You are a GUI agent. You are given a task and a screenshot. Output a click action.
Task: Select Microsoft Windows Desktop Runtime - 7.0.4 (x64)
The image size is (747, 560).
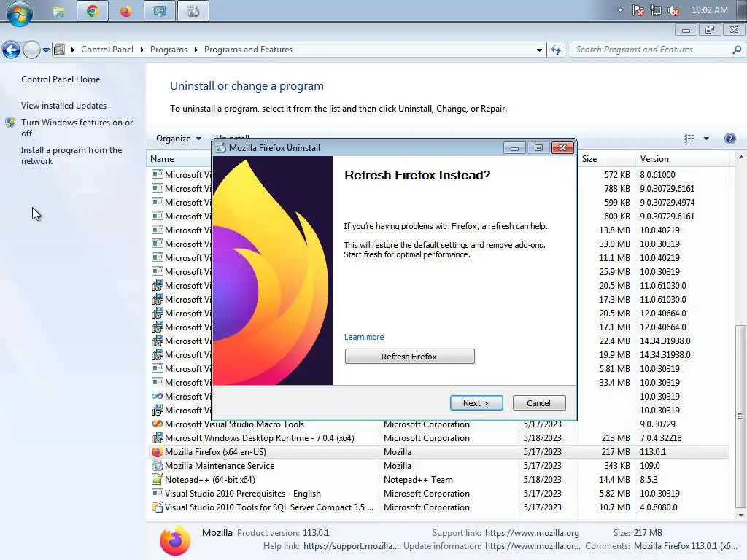tap(439, 438)
